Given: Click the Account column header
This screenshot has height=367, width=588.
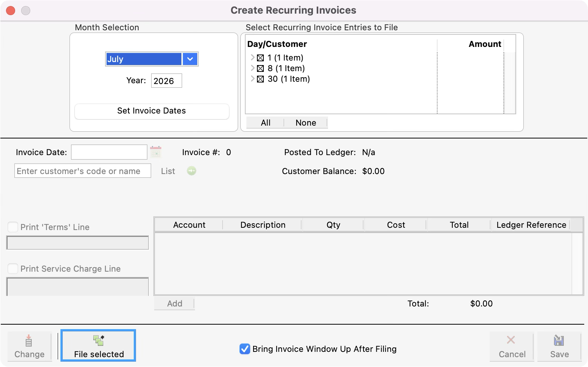Looking at the screenshot, I should [189, 225].
